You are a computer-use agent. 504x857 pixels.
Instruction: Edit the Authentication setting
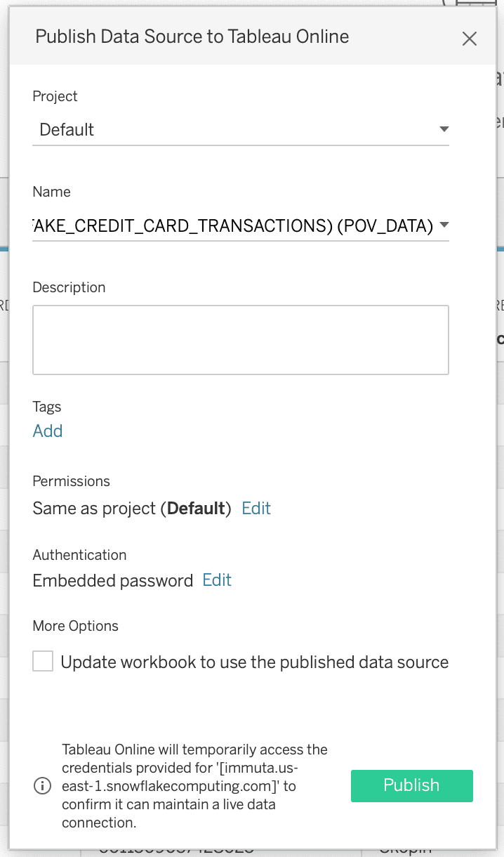point(217,580)
